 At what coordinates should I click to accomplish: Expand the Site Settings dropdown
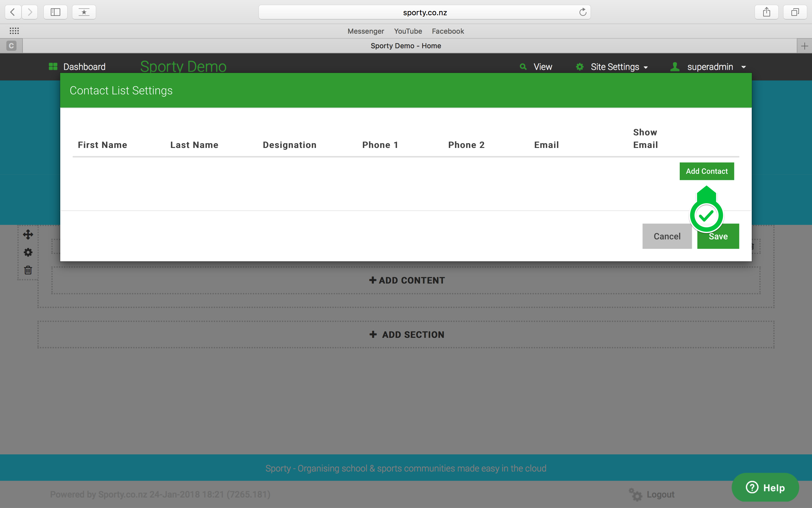tap(619, 67)
